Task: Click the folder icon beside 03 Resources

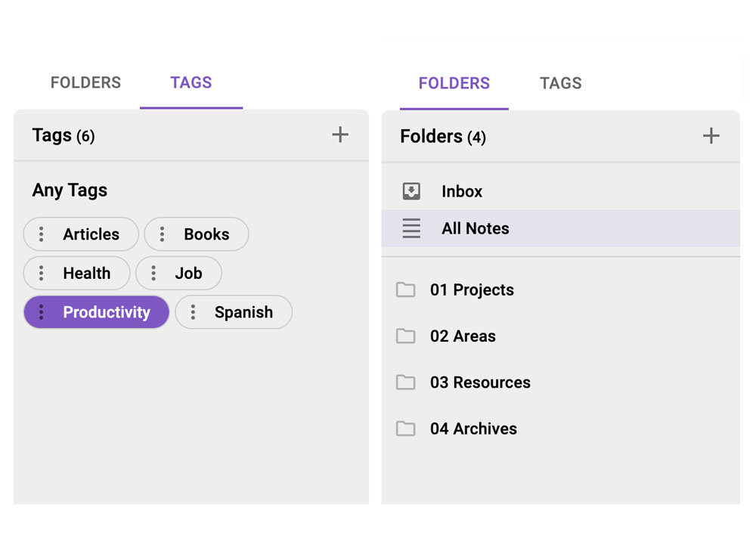Action: click(x=406, y=382)
